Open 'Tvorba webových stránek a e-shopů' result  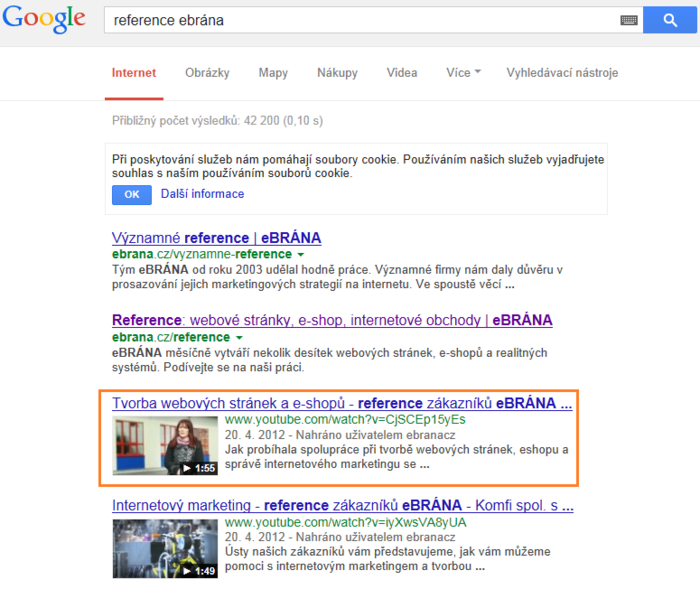pos(342,403)
